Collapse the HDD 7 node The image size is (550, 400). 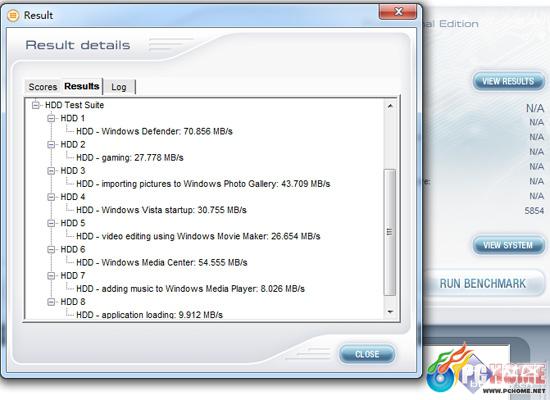(x=51, y=276)
